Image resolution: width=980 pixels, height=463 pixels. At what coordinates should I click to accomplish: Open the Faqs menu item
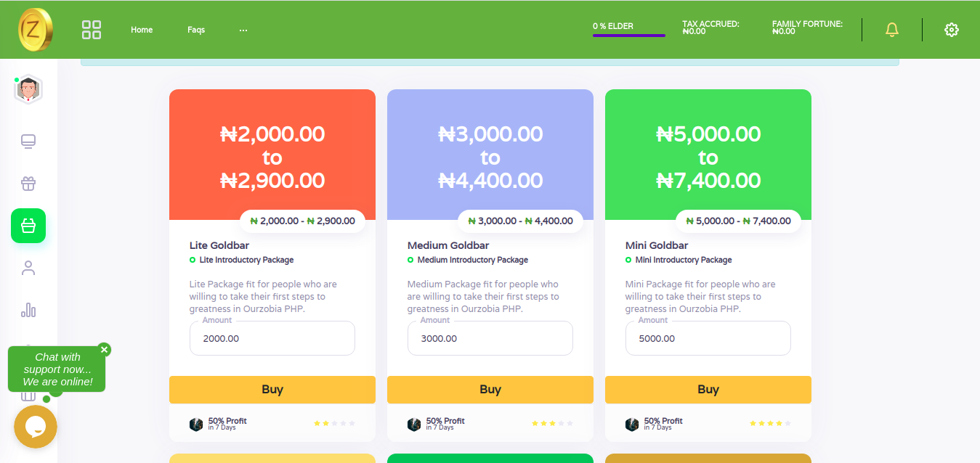196,30
